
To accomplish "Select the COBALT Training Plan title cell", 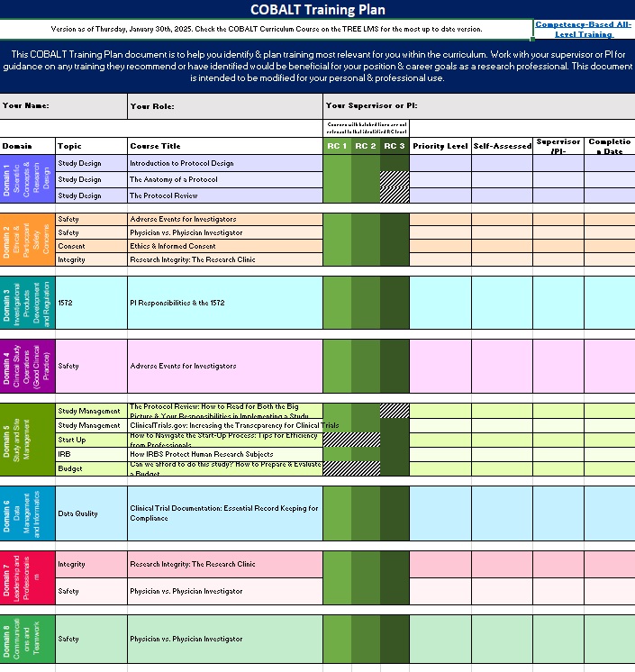I will [x=317, y=9].
